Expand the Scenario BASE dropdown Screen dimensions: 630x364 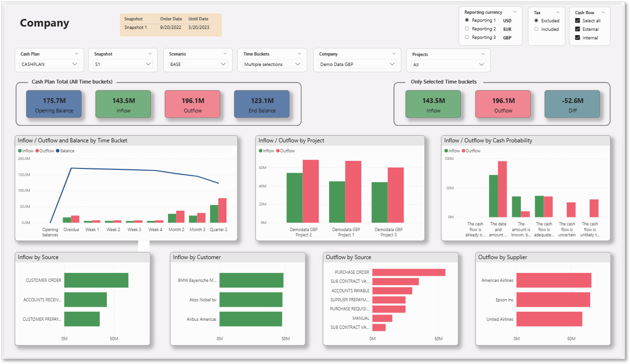[x=197, y=64]
